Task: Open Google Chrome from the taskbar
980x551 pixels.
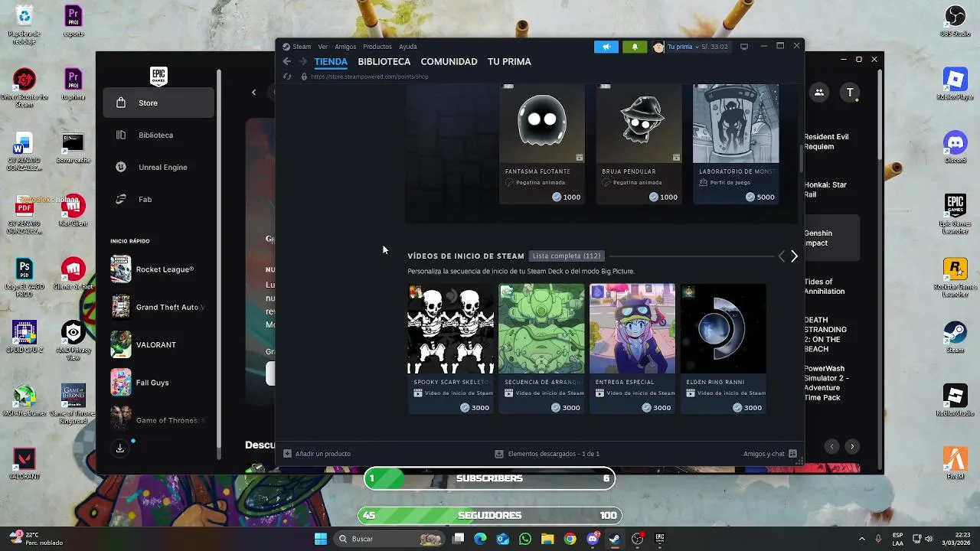Action: pos(570,539)
